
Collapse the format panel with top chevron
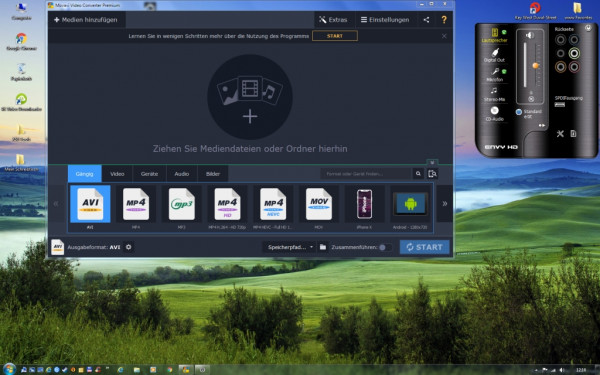[432, 162]
